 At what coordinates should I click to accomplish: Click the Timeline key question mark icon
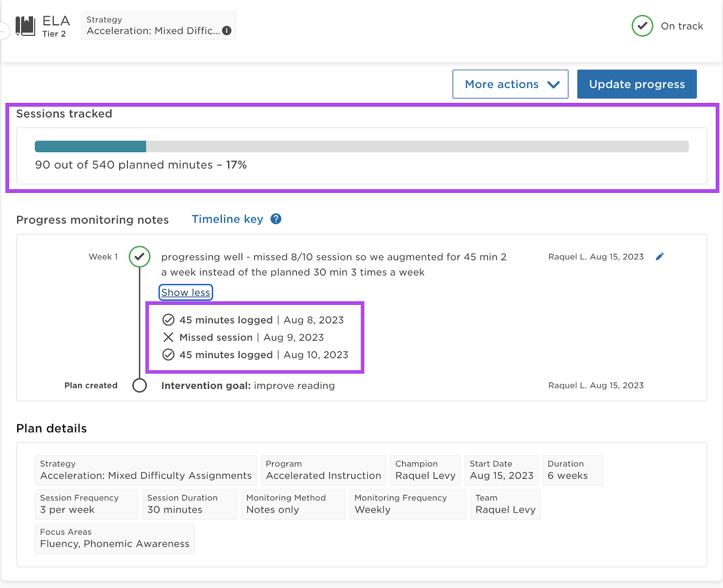[x=276, y=219]
